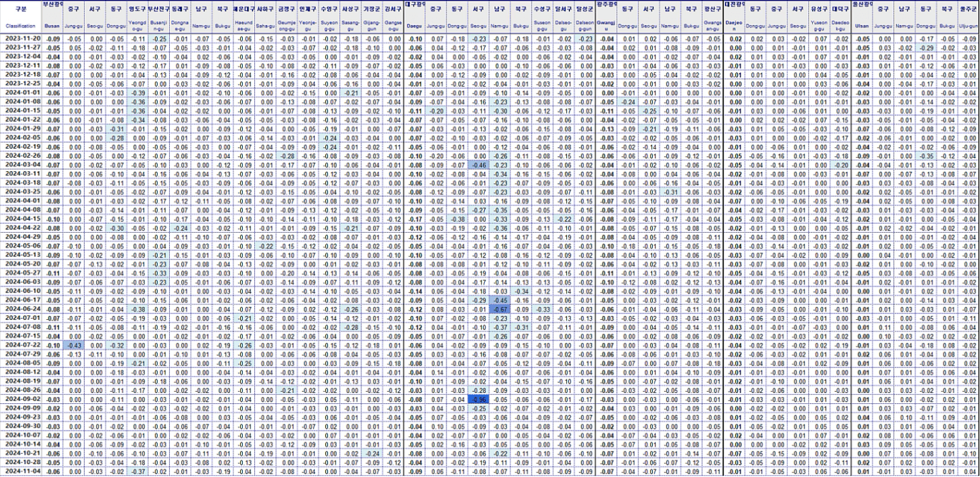The height and width of the screenshot is (477, 980).
Task: Click the 2024-09-23 date cell
Action: (x=20, y=417)
